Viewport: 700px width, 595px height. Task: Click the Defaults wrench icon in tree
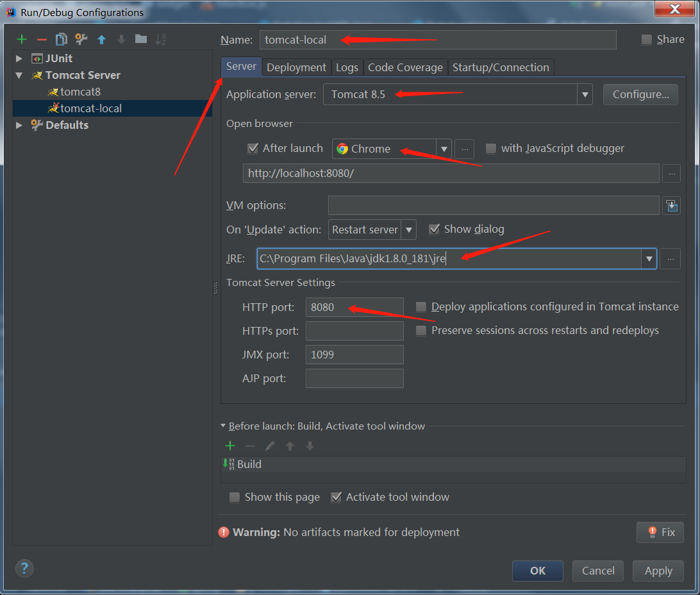coord(37,125)
